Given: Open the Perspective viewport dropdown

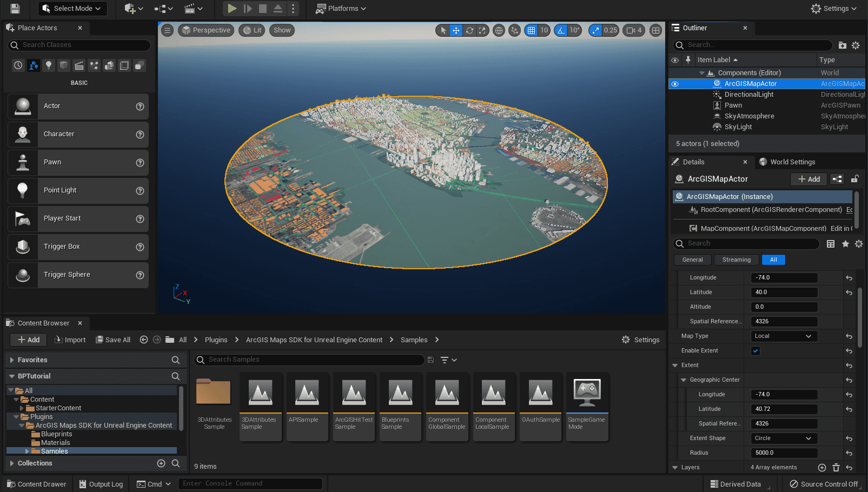Looking at the screenshot, I should point(206,30).
